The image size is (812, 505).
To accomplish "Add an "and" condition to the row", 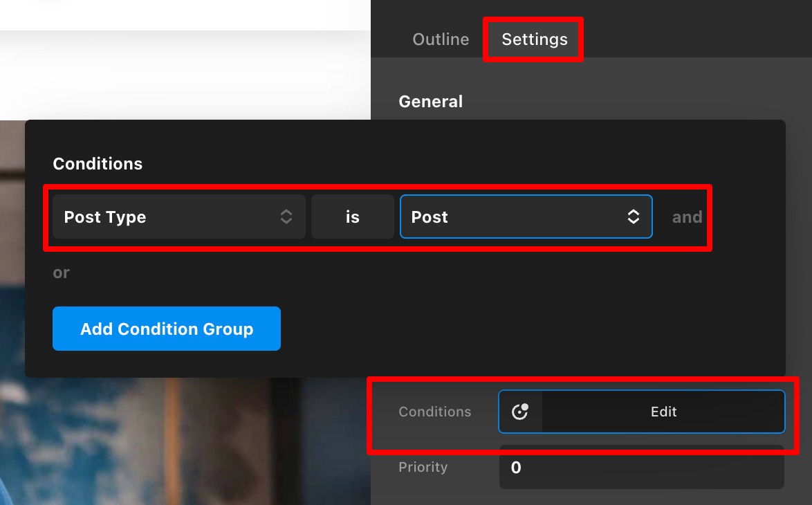I will click(x=687, y=217).
